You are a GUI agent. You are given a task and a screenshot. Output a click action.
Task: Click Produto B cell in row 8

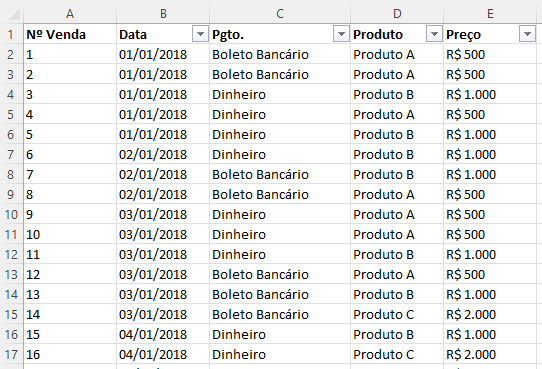pyautogui.click(x=397, y=174)
